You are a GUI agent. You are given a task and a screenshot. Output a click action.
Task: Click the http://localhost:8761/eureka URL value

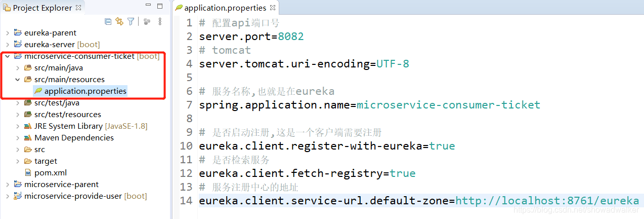tap(547, 201)
